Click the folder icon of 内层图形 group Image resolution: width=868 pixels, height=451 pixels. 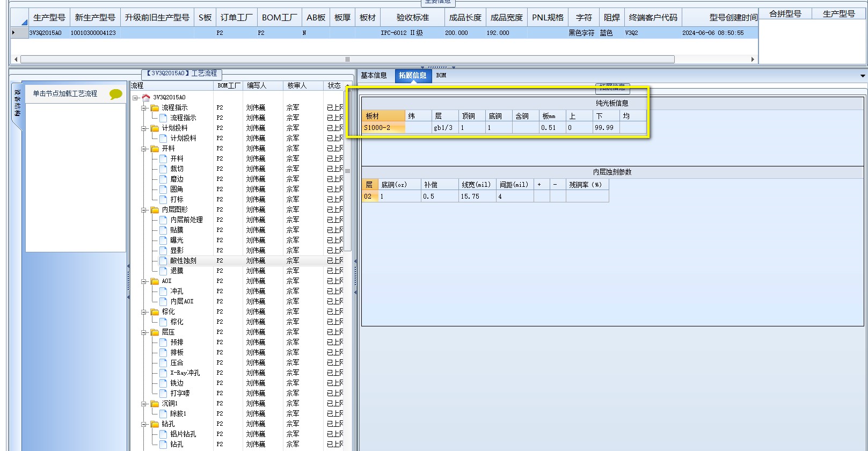click(155, 209)
